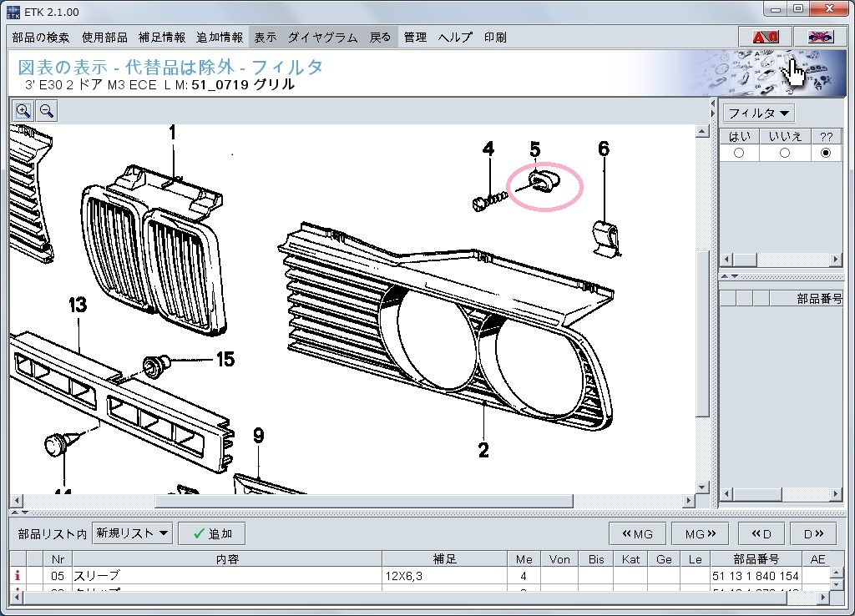Open the 戻る menu
855x616 pixels.
pyautogui.click(x=380, y=37)
